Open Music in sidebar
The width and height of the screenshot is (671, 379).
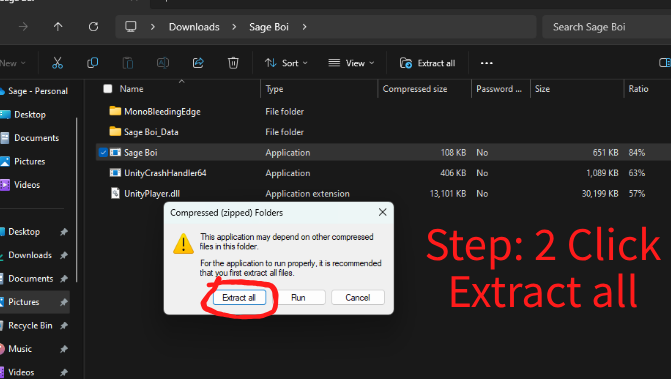20,349
